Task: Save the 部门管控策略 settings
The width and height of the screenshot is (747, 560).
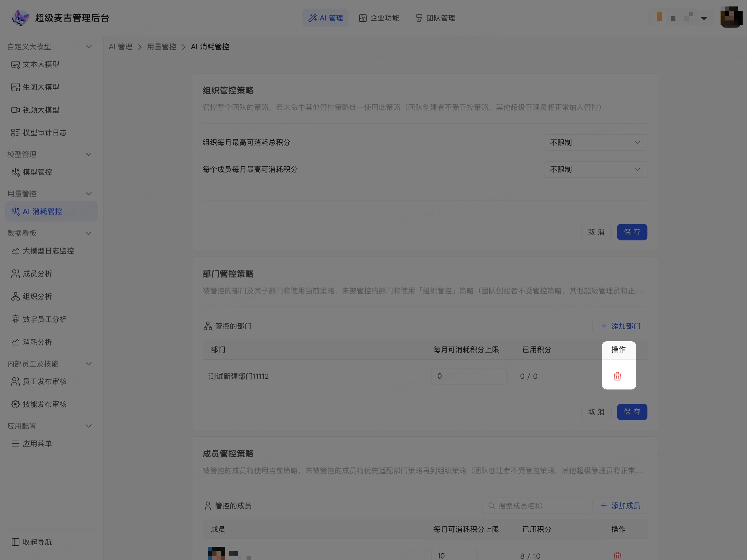Action: click(632, 412)
